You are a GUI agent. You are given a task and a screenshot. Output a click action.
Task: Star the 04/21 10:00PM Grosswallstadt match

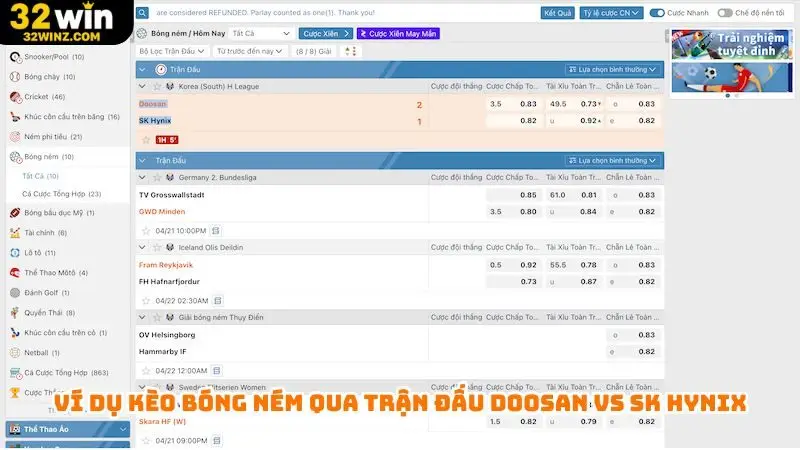click(x=146, y=231)
